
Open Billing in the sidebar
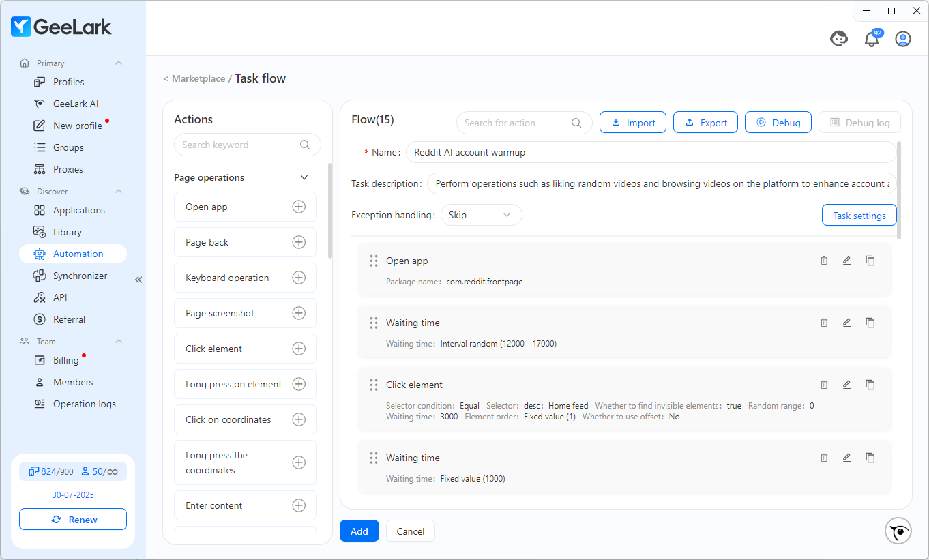click(73, 360)
